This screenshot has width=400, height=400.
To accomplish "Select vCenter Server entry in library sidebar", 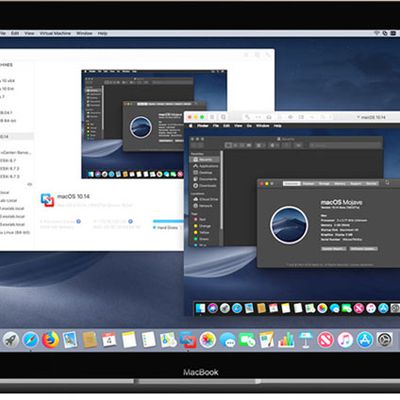I will click(x=16, y=152).
